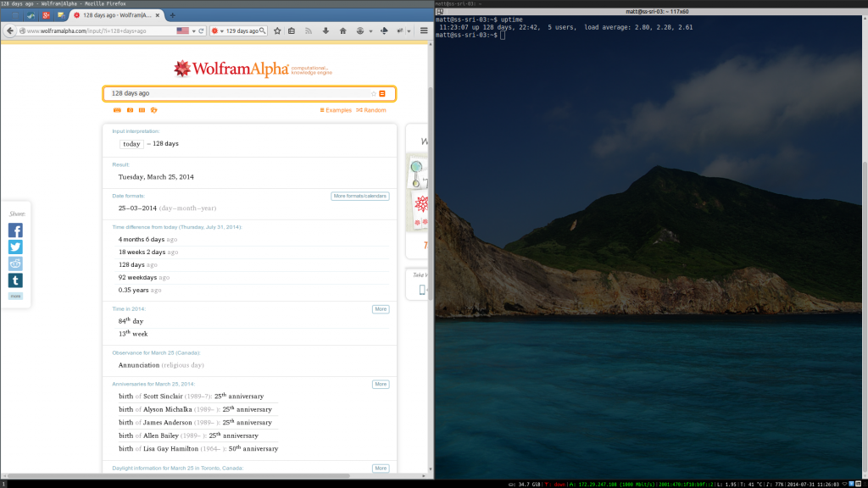868x488 pixels.
Task: Click the RSS feed subscribe icon
Action: (309, 31)
